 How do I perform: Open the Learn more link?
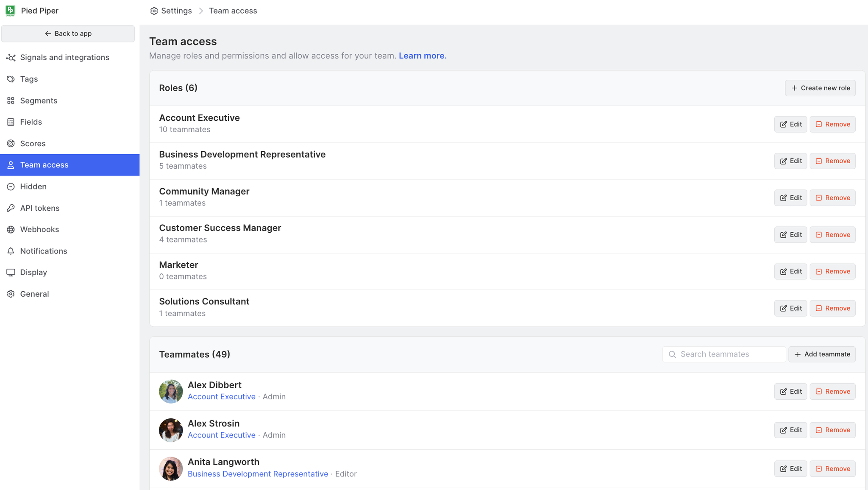pyautogui.click(x=423, y=56)
